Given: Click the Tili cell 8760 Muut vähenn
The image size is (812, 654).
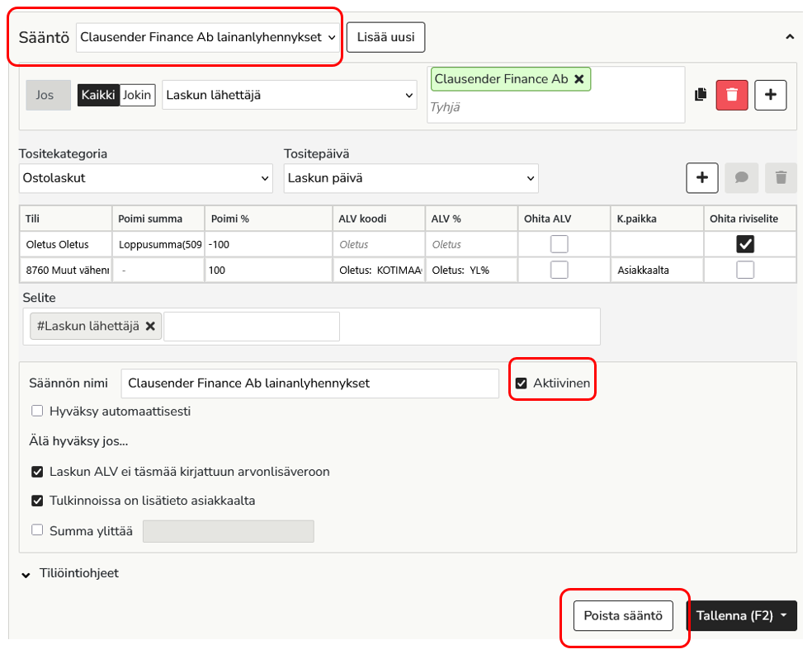Looking at the screenshot, I should coord(66,270).
